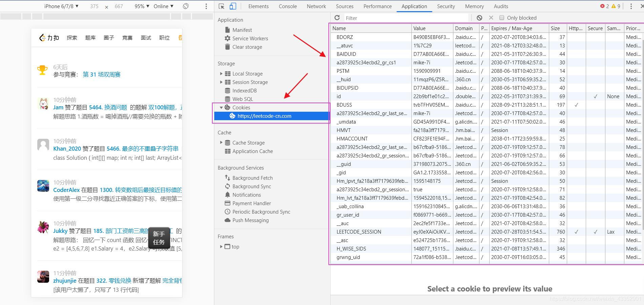The height and width of the screenshot is (305, 644).
Task: Select Application Cache item
Action: [253, 151]
